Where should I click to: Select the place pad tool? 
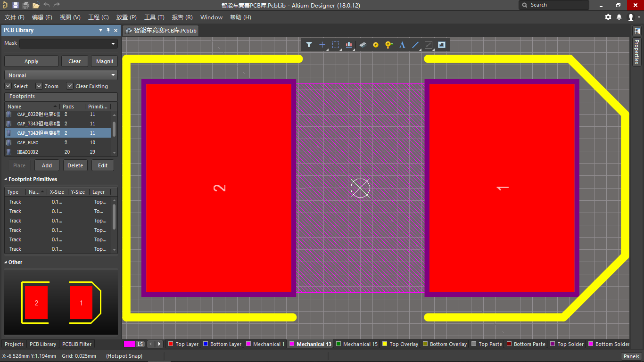pos(376,45)
